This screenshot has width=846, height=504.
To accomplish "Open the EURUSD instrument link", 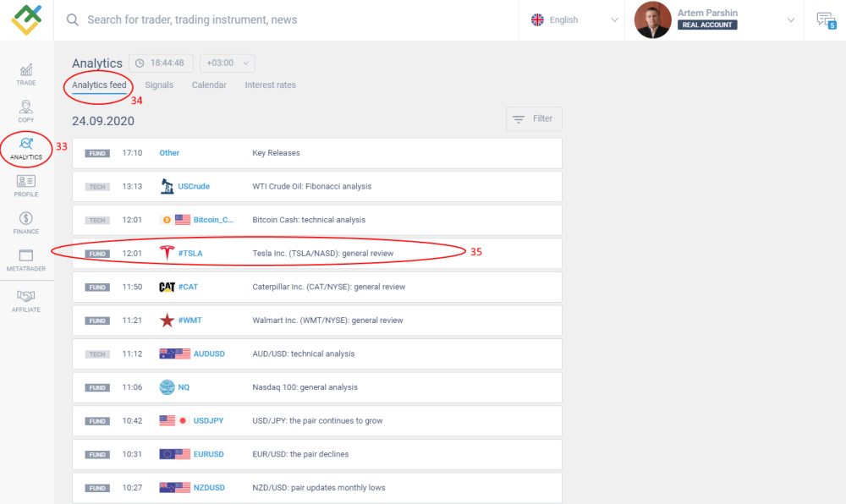I will click(x=209, y=455).
